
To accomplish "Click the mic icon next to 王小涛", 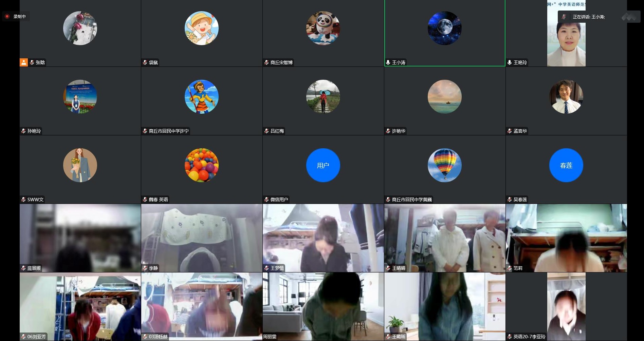I will point(388,62).
